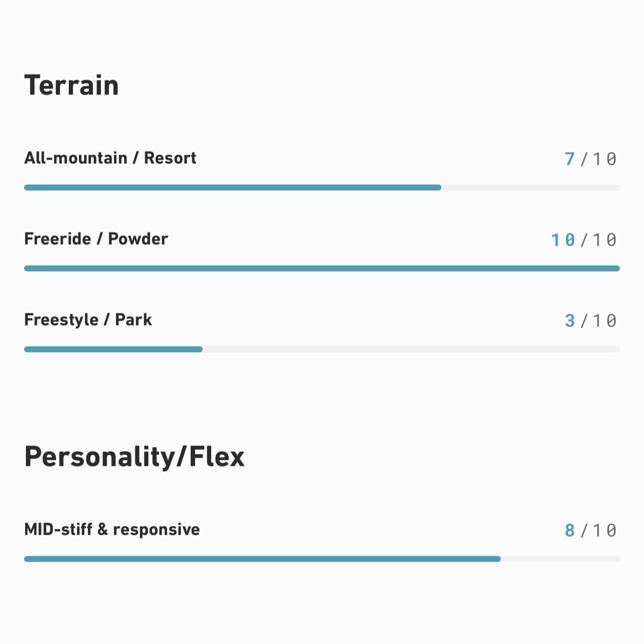
Task: Select the All-mountain / Resort label
Action: [x=110, y=158]
